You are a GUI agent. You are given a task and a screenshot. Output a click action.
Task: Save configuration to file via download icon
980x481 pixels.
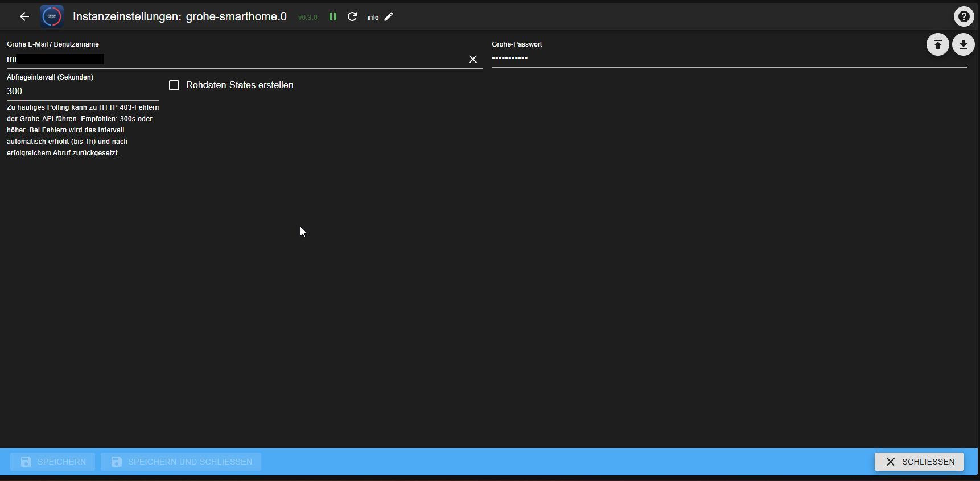coord(963,44)
